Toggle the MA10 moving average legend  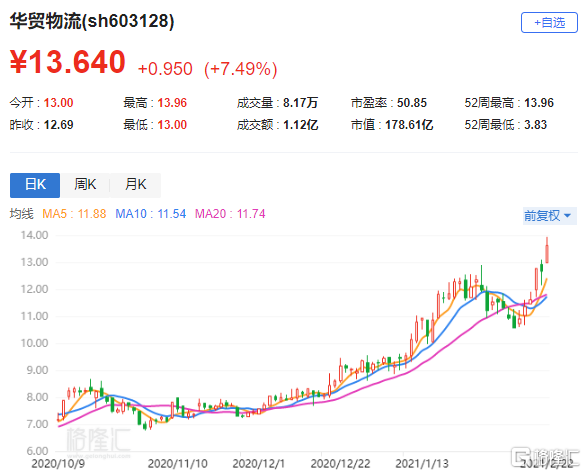pos(151,214)
